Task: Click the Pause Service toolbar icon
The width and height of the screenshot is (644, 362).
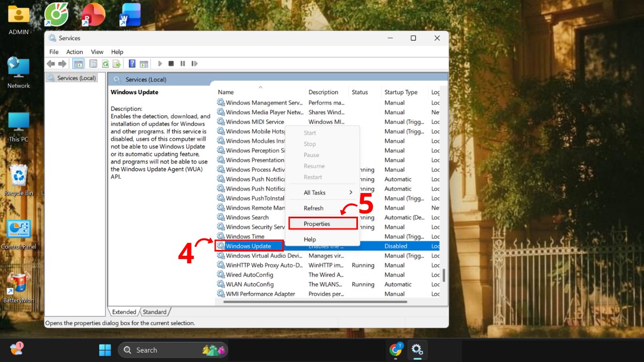Action: point(182,63)
